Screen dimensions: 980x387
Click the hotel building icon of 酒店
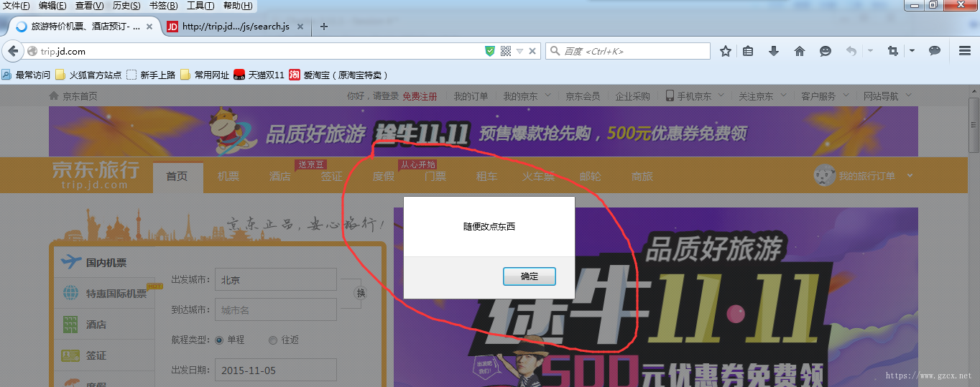[70, 324]
